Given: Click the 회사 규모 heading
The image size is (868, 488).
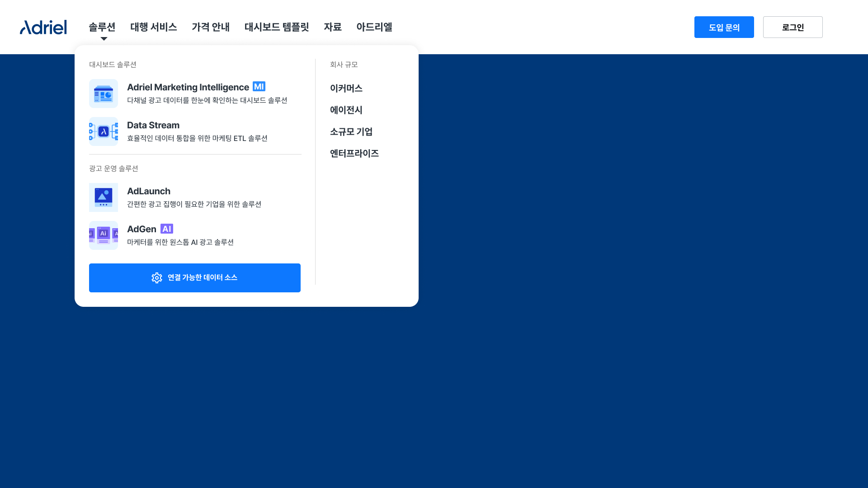Looking at the screenshot, I should point(344,65).
